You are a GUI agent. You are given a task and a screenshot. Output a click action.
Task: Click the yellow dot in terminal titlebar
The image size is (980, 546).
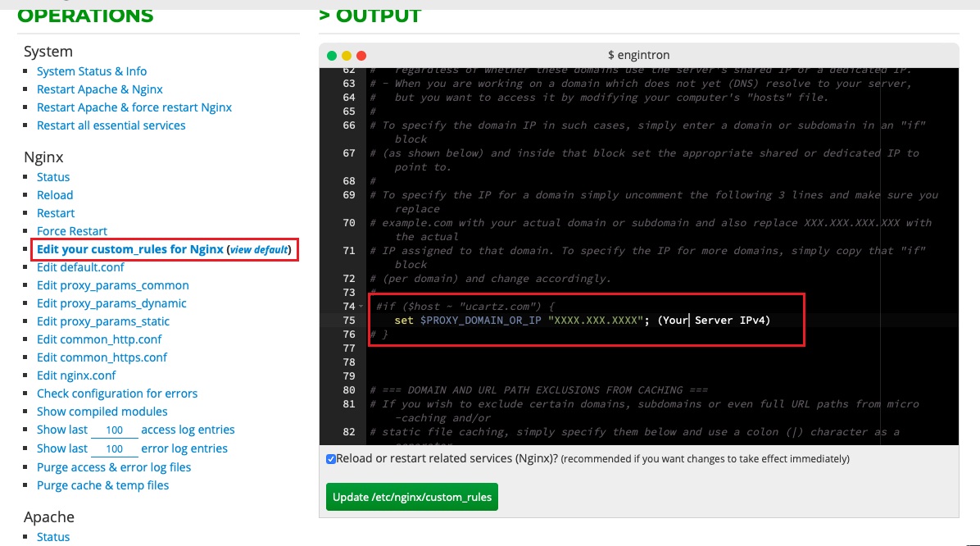click(347, 56)
